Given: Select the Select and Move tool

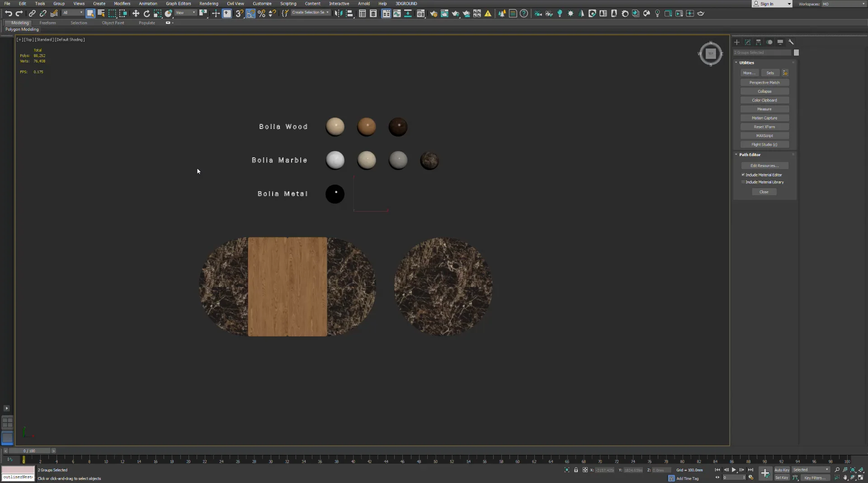Looking at the screenshot, I should pos(136,14).
